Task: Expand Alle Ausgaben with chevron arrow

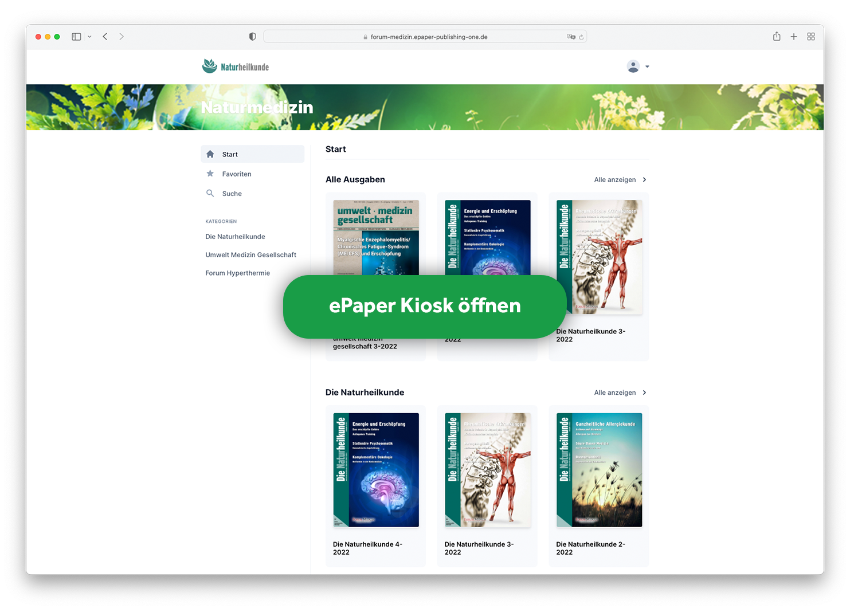Action: point(645,180)
